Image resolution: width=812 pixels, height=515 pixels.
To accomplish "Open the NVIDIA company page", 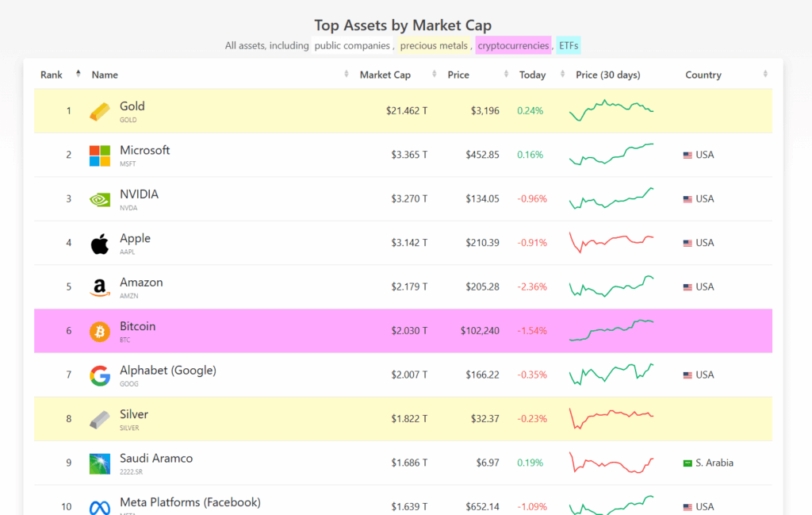I will tap(139, 194).
